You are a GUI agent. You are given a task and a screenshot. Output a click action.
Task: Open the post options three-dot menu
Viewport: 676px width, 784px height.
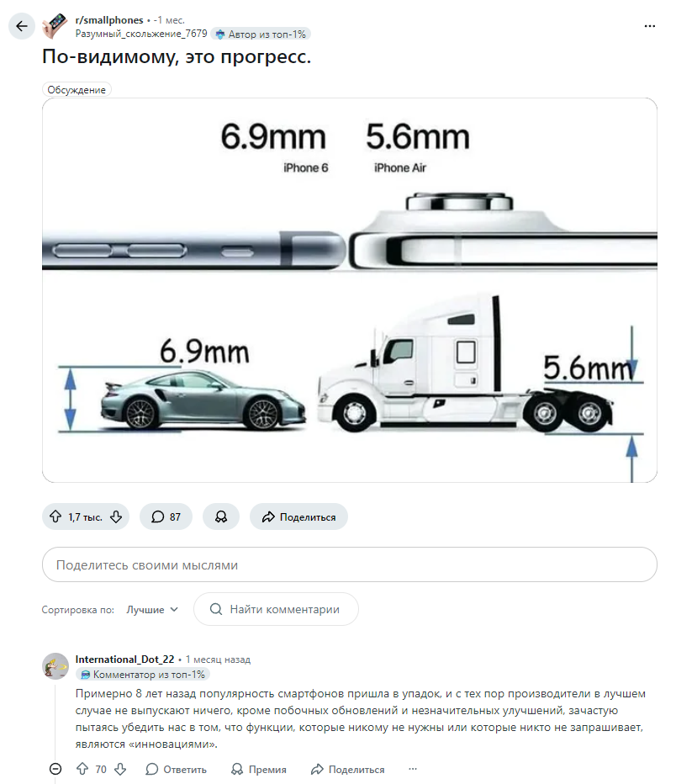[649, 26]
